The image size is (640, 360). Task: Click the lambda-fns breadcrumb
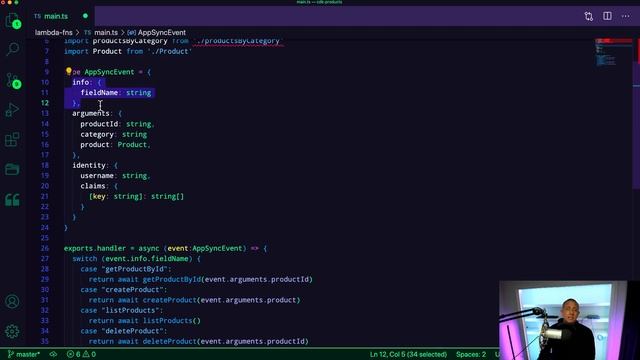[53, 33]
